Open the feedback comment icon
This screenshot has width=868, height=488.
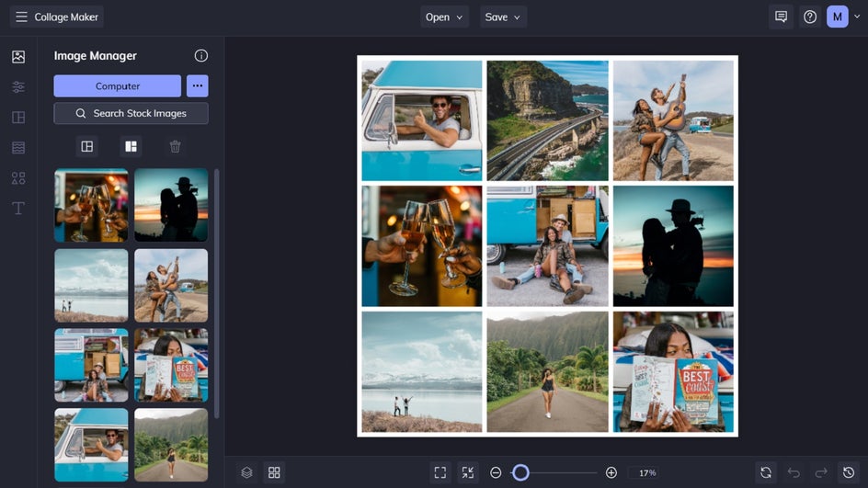[x=781, y=17]
